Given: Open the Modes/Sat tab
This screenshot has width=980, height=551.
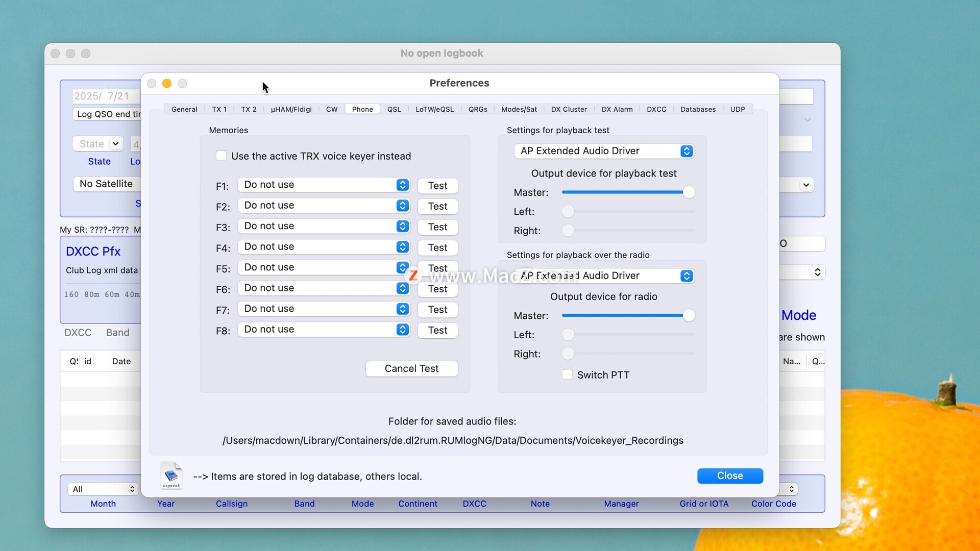Looking at the screenshot, I should coord(519,109).
